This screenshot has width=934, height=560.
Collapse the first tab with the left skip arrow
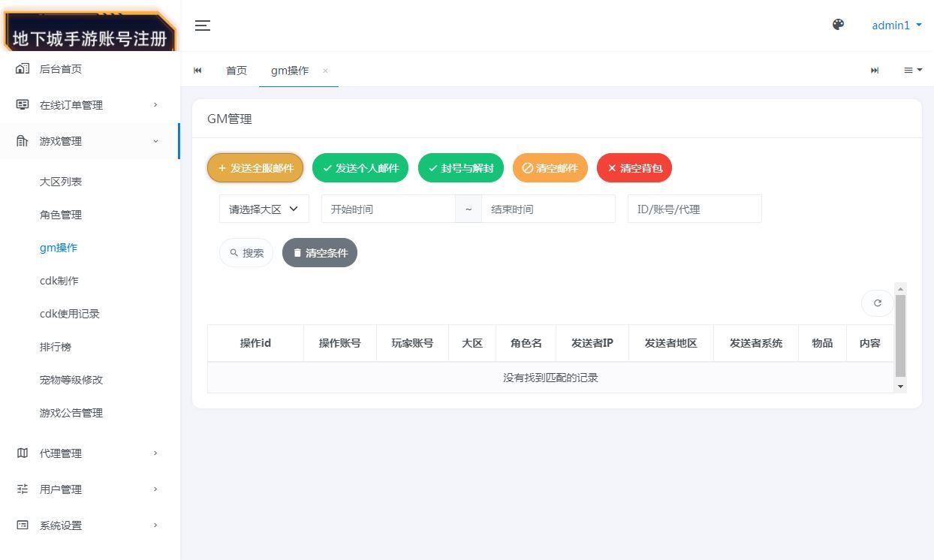tap(197, 70)
